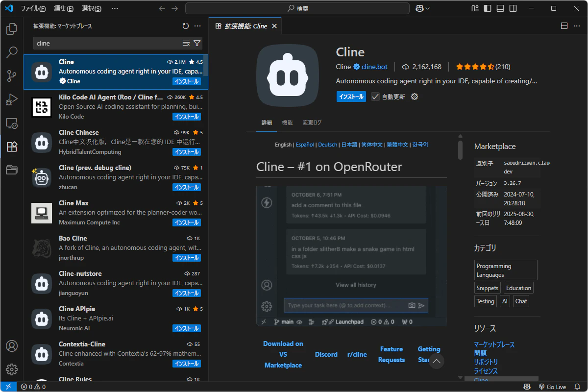Viewport: 588px width, 392px height.
Task: Toggle bottom panel visibility
Action: click(x=500, y=8)
